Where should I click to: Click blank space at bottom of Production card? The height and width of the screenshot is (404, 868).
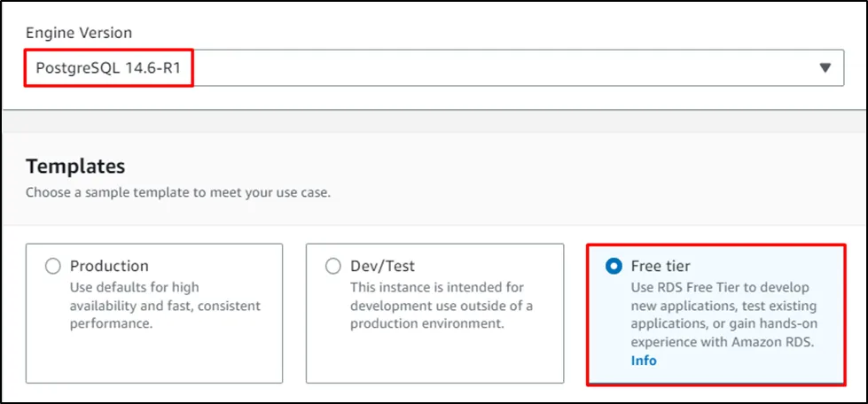(153, 359)
